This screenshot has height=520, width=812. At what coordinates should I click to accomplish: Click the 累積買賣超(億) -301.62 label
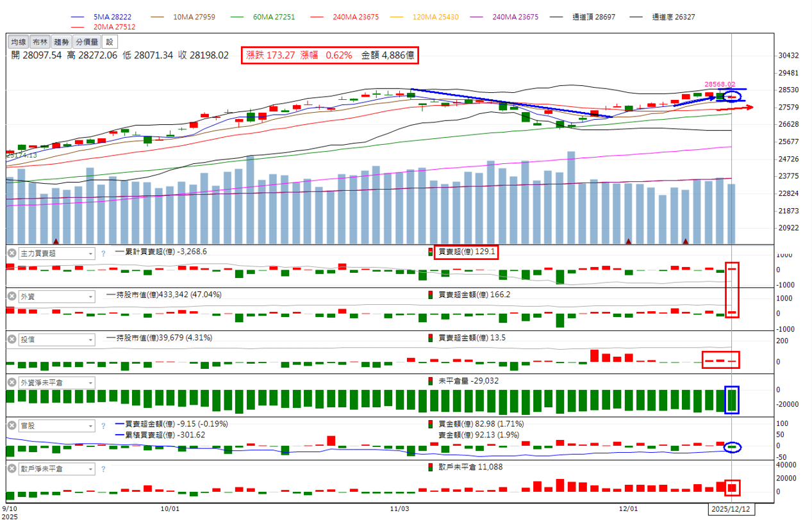click(165, 435)
